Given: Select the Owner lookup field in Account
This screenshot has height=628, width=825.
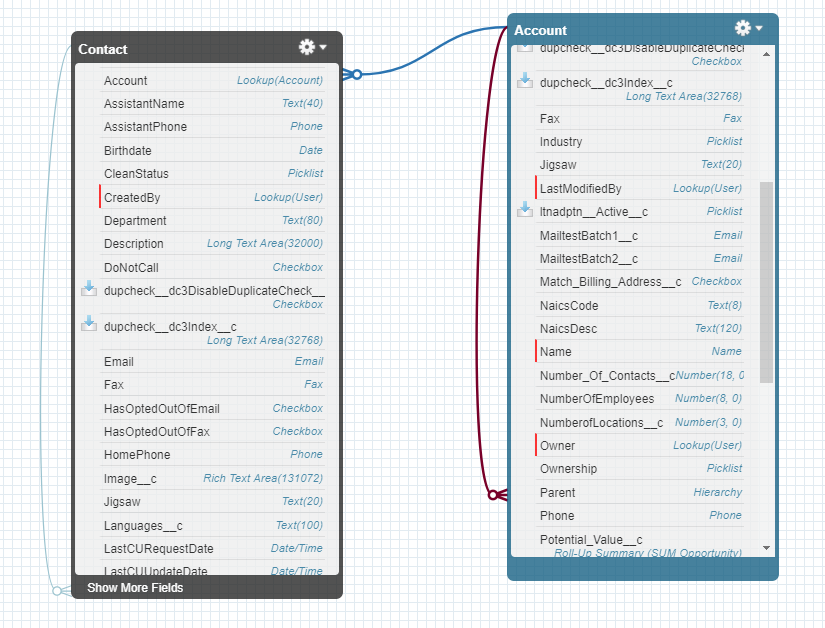Looking at the screenshot, I should click(640, 445).
